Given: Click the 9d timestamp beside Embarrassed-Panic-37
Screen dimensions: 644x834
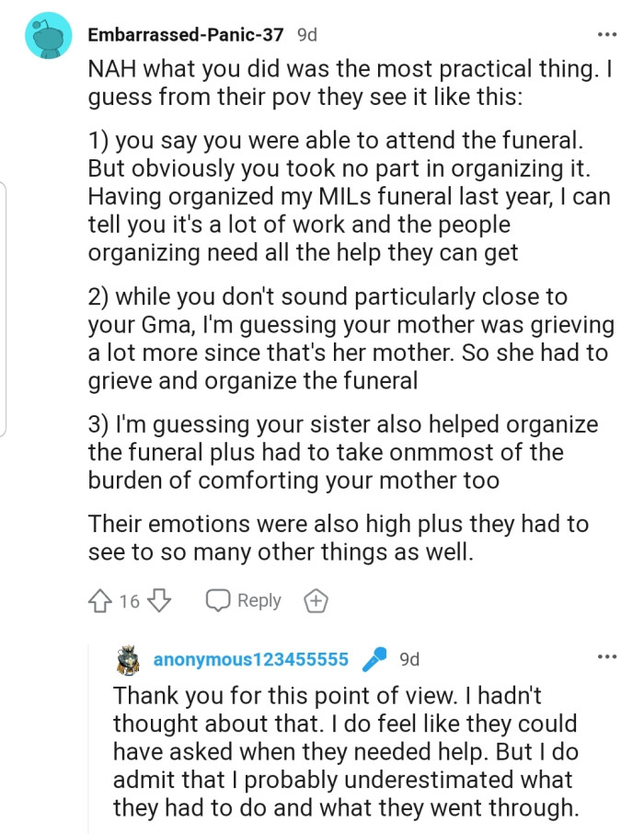Looking at the screenshot, I should pos(307,35).
